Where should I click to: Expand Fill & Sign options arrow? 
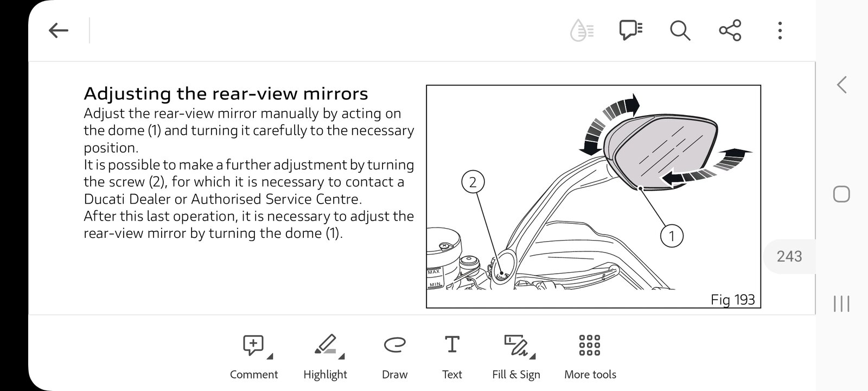click(532, 356)
